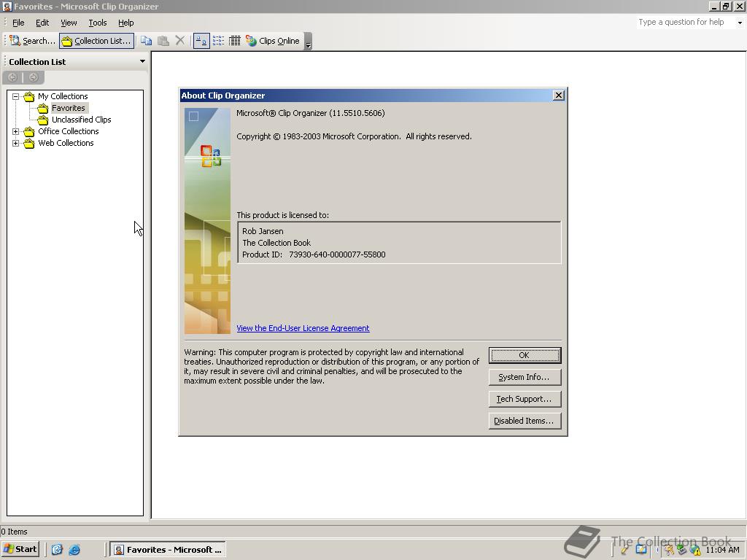Click the Back arrow in task pane

click(13, 77)
